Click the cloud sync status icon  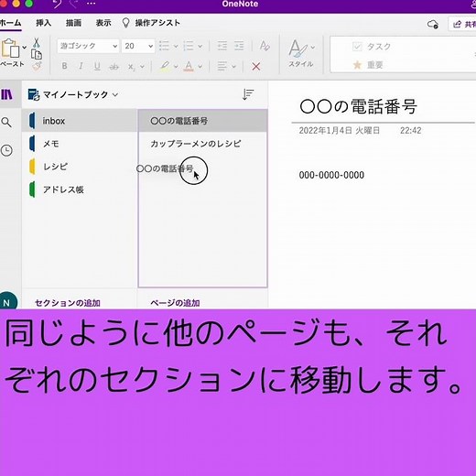point(433,24)
